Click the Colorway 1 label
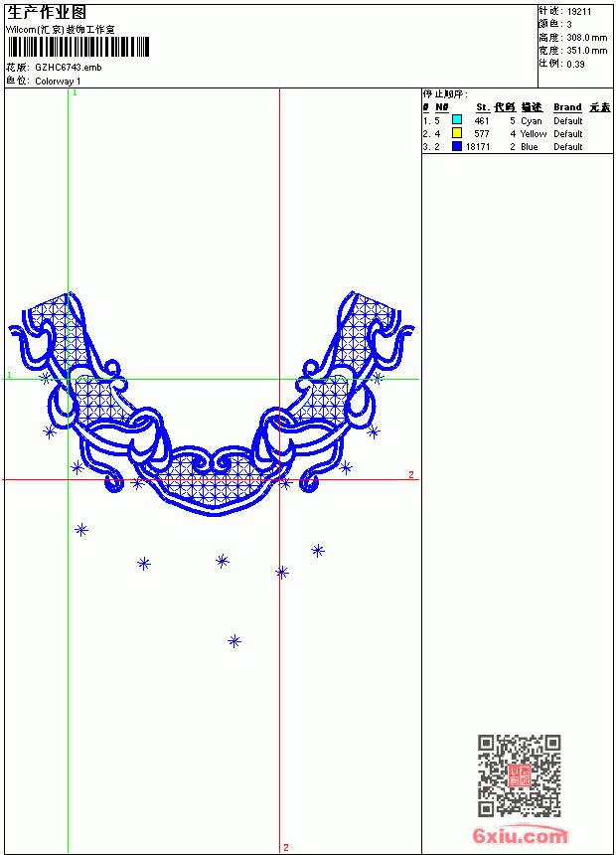616x855 pixels. coord(58,82)
